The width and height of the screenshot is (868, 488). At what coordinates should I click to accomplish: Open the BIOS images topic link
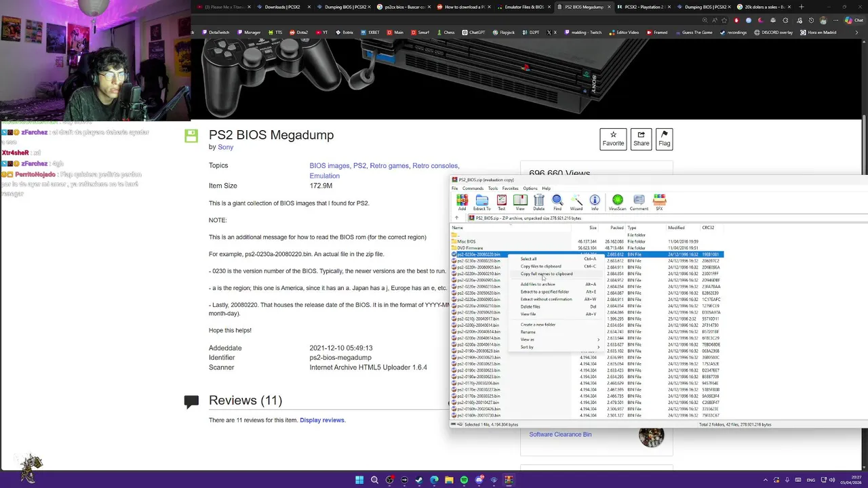(x=330, y=165)
